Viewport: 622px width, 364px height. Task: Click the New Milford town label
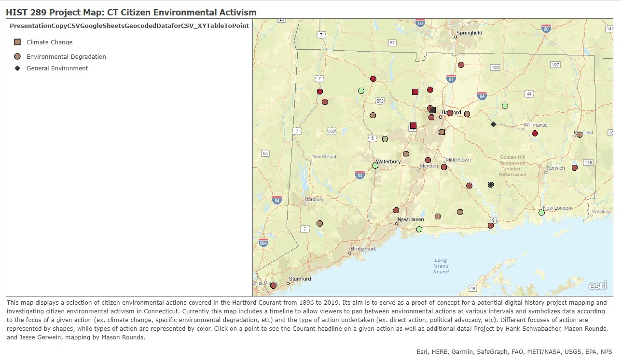(324, 156)
